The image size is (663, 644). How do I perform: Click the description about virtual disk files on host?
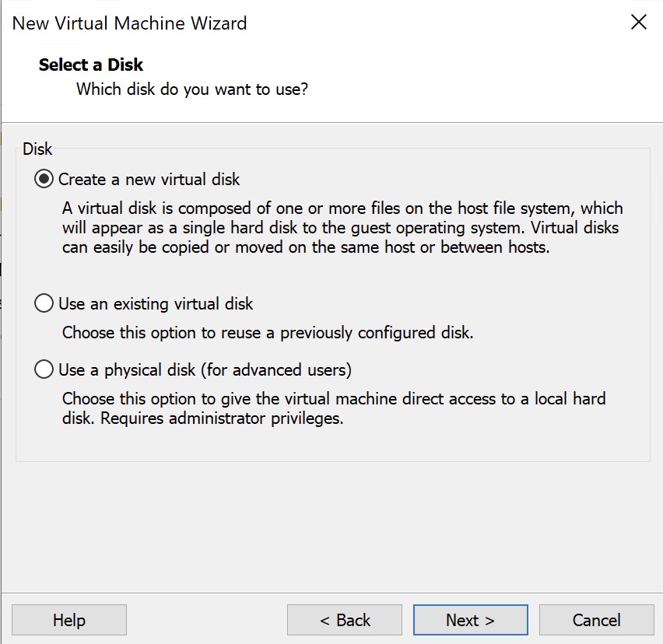click(342, 228)
